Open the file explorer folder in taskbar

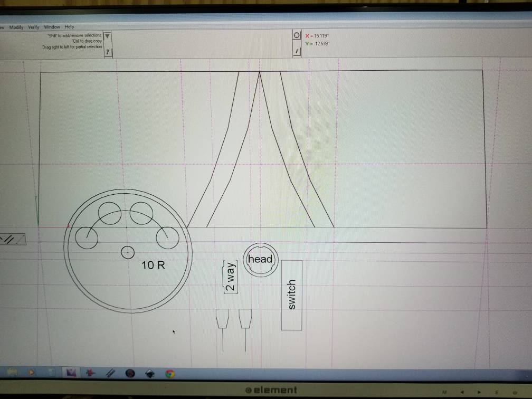pos(13,373)
